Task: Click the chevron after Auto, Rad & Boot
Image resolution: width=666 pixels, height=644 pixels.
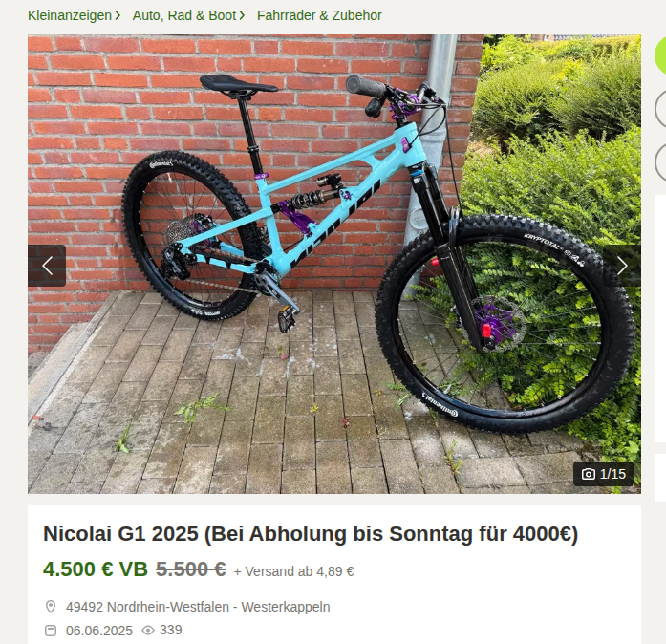Action: [242, 15]
